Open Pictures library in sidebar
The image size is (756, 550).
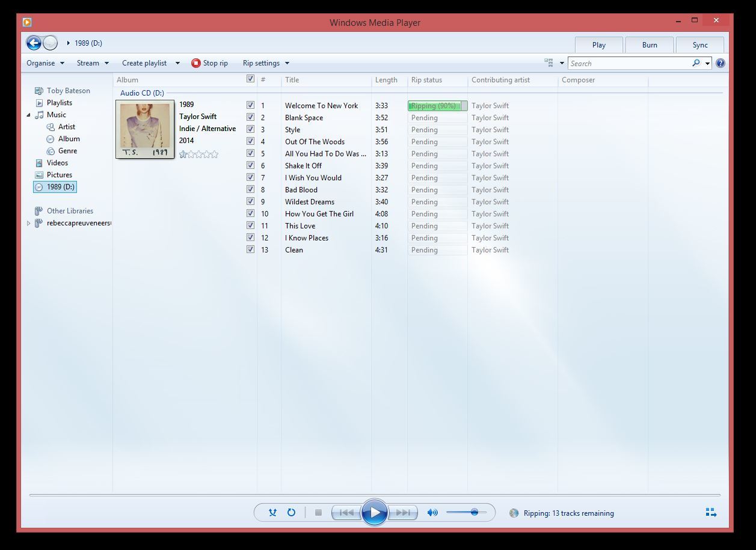pos(60,175)
